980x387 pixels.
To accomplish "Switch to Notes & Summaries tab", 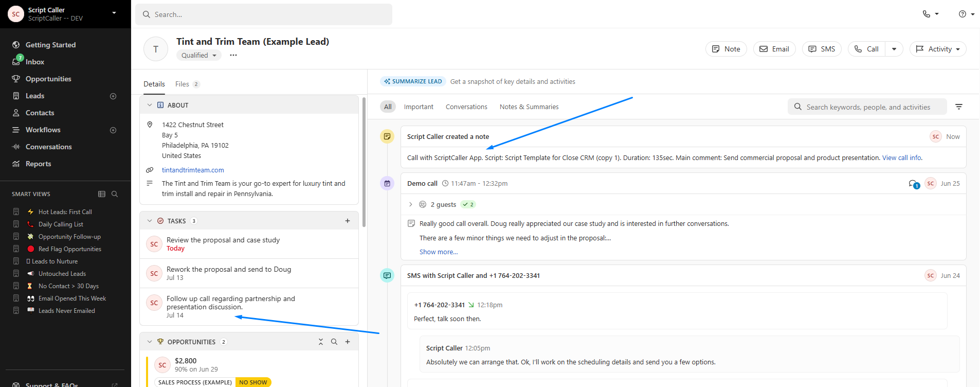I will coord(529,107).
